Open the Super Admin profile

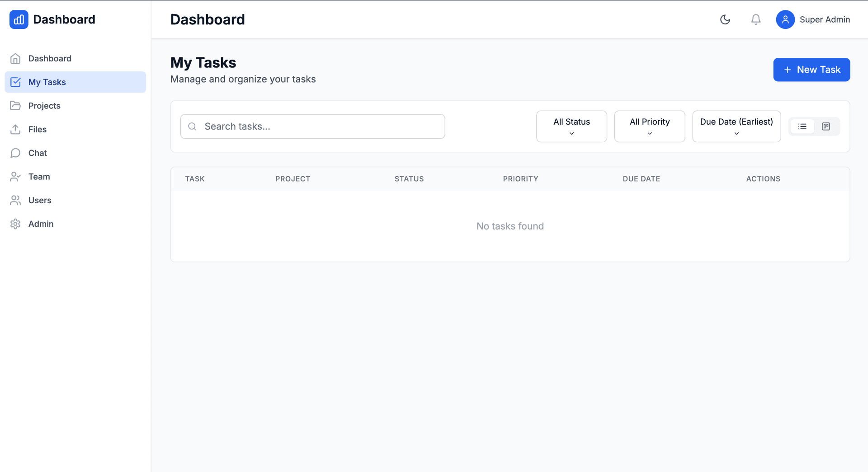[x=813, y=19]
